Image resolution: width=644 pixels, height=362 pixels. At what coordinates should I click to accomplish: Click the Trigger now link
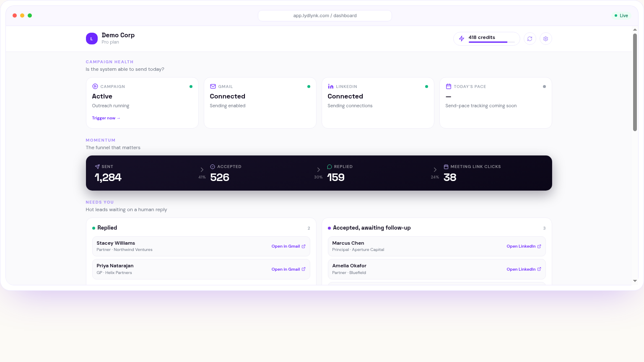point(106,118)
